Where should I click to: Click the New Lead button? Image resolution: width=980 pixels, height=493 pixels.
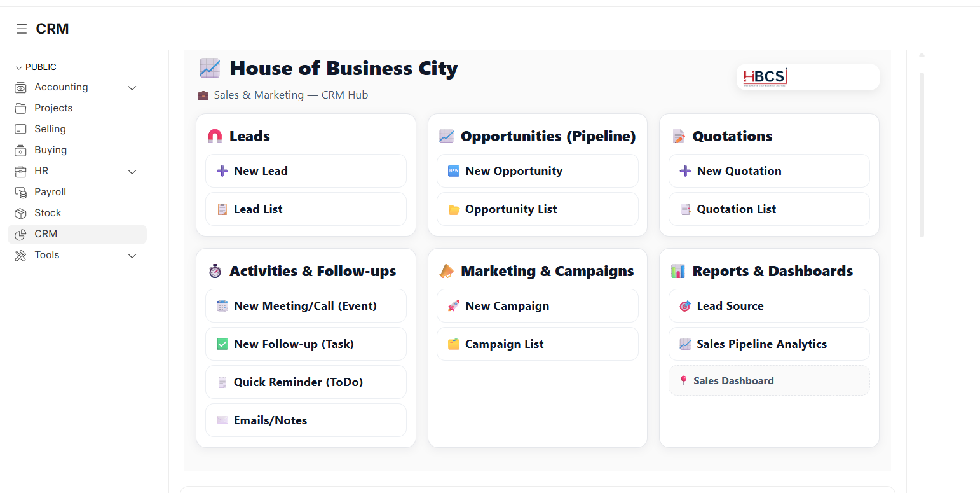click(x=306, y=171)
